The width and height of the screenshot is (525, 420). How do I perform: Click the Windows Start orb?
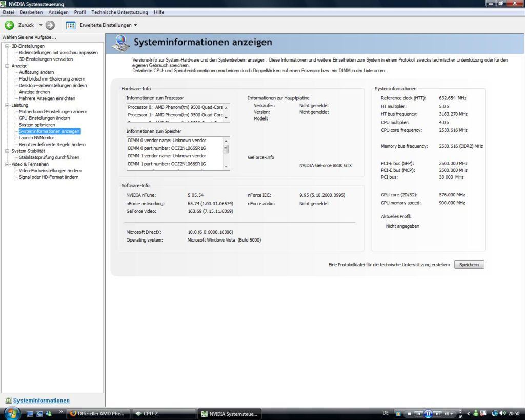click(x=12, y=413)
